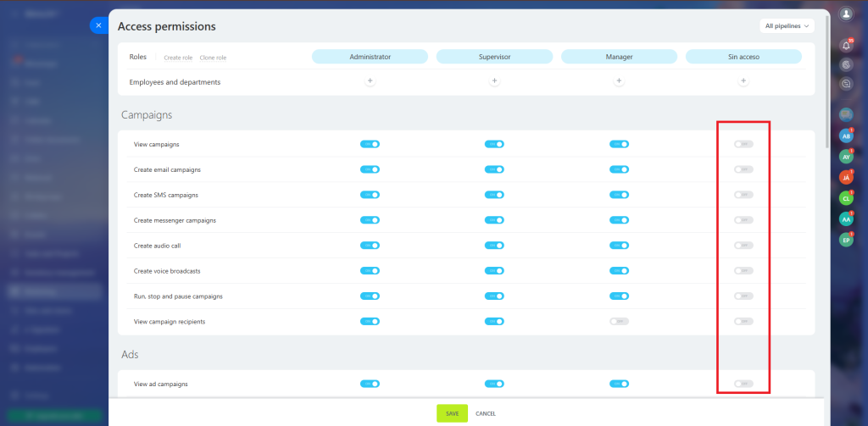This screenshot has width=868, height=426.
Task: Click the user profile avatar icon
Action: [845, 14]
